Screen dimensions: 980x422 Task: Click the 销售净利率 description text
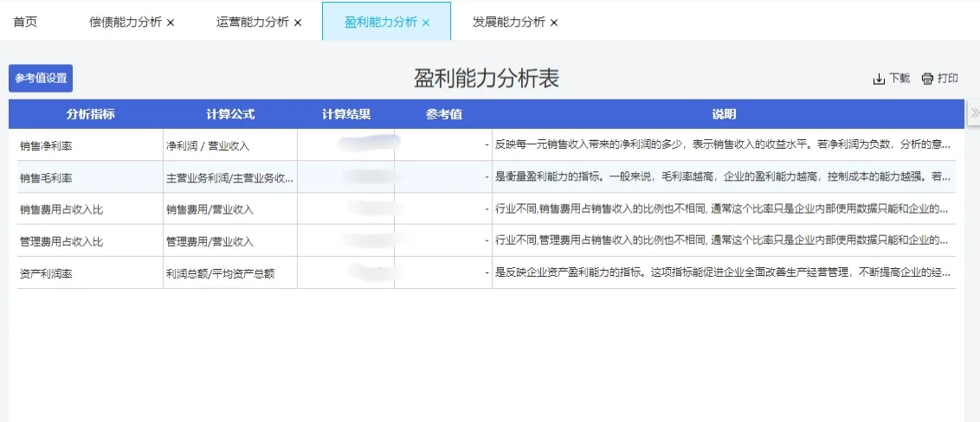coord(723,145)
